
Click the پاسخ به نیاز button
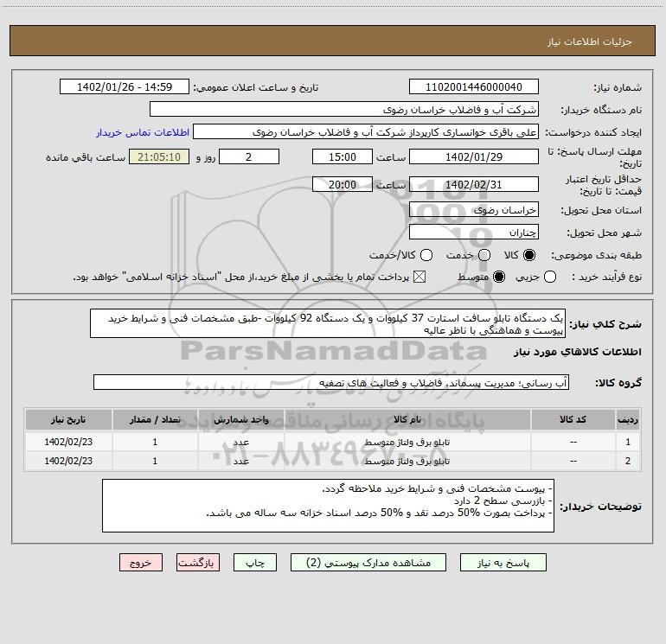(503, 563)
